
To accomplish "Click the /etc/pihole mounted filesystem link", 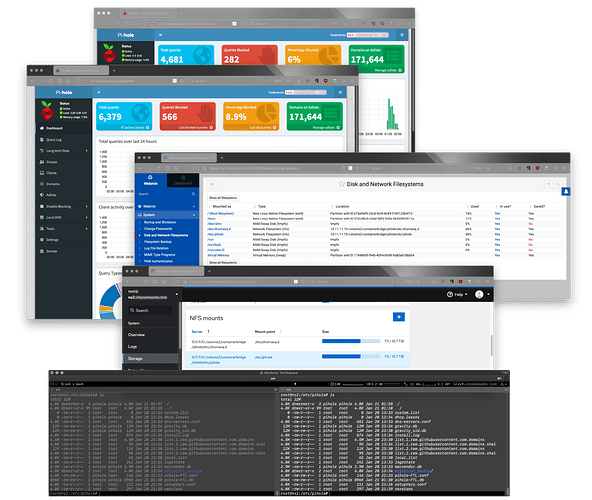I will click(216, 234).
